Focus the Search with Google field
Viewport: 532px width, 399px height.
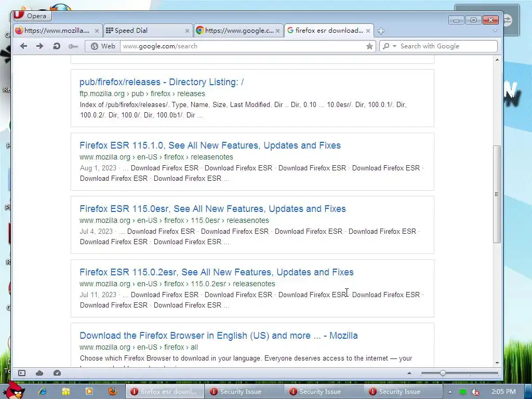tap(447, 46)
